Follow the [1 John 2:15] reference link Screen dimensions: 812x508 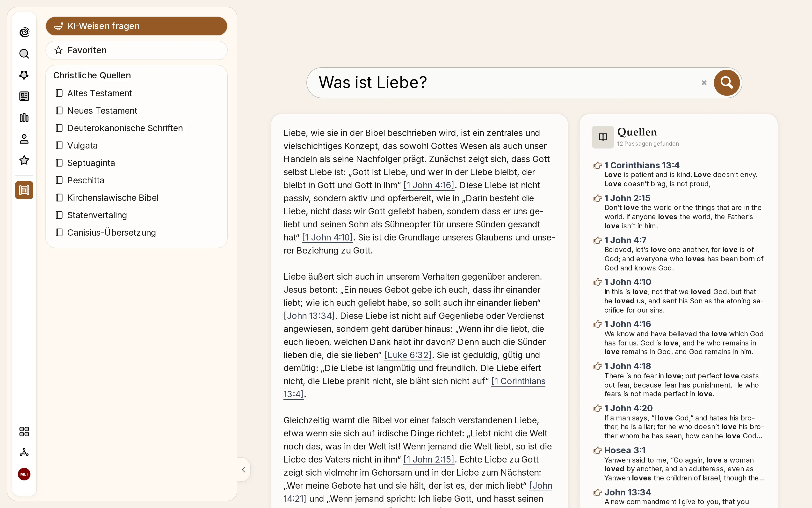(429, 460)
